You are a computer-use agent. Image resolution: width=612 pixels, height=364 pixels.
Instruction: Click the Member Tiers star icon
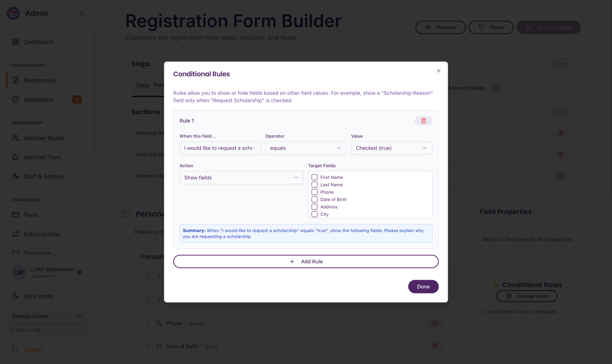point(16,157)
